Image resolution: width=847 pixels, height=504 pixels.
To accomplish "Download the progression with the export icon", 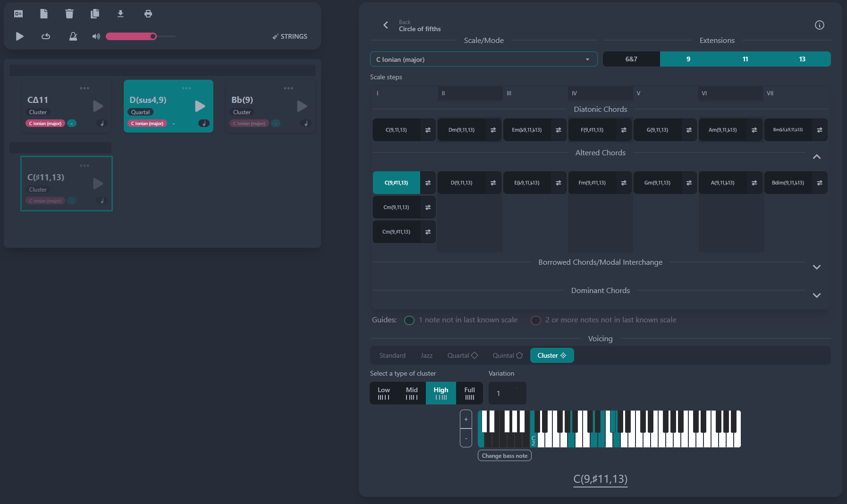I will tap(120, 14).
